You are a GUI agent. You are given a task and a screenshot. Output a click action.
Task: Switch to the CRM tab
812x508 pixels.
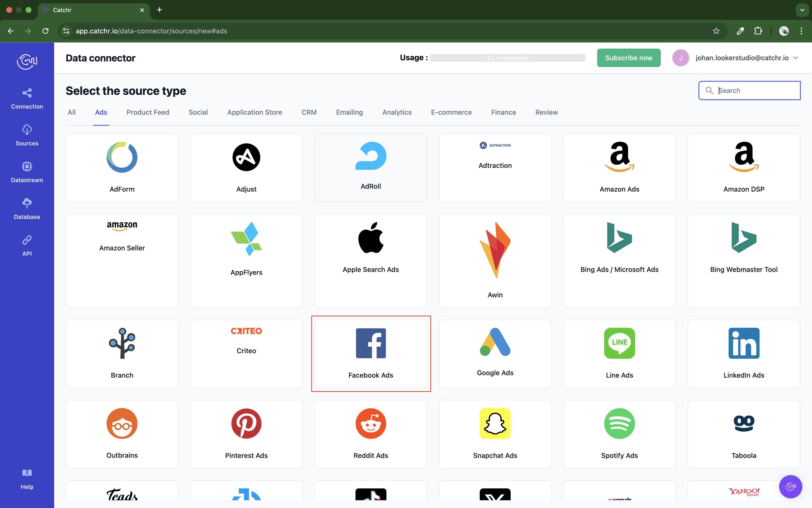pyautogui.click(x=309, y=112)
